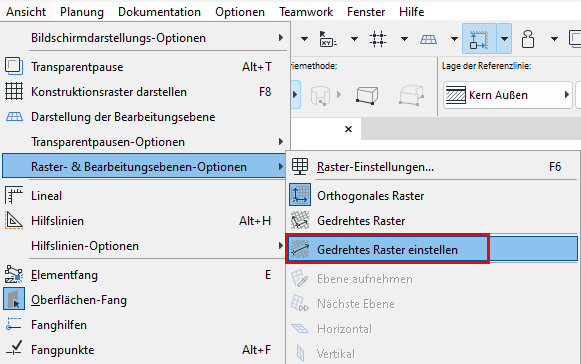
Task: Toggle Darstellung der Bearbeitungsebene
Action: pyautogui.click(x=145, y=117)
